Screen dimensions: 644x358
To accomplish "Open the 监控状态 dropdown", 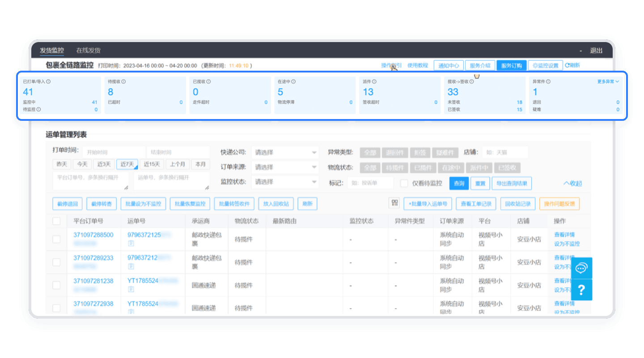I will pos(285,182).
